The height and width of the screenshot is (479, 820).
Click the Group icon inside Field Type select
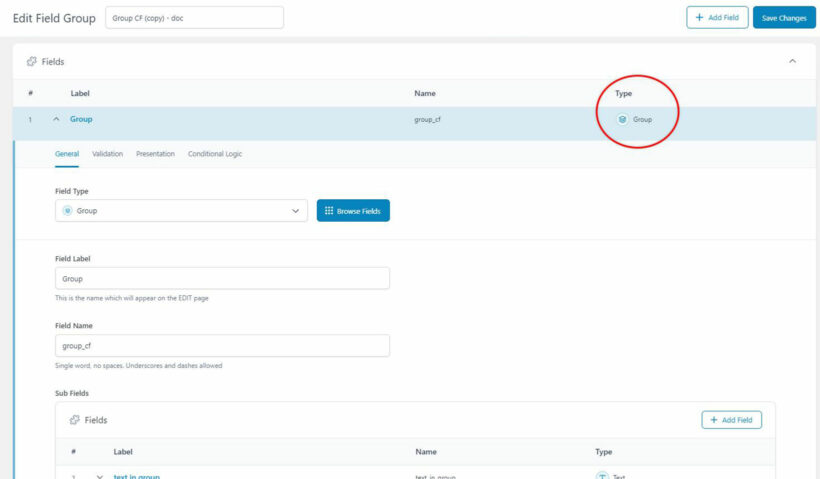[x=68, y=211]
